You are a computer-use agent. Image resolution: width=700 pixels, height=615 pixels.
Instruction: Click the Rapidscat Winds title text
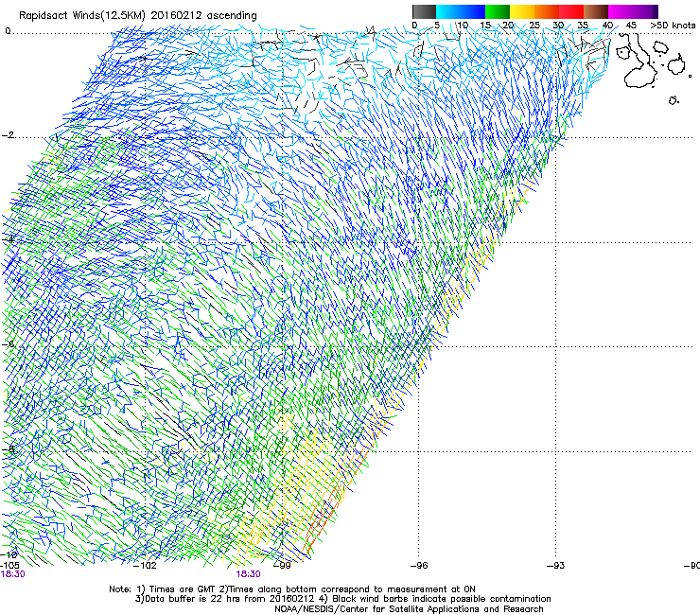[x=138, y=16]
